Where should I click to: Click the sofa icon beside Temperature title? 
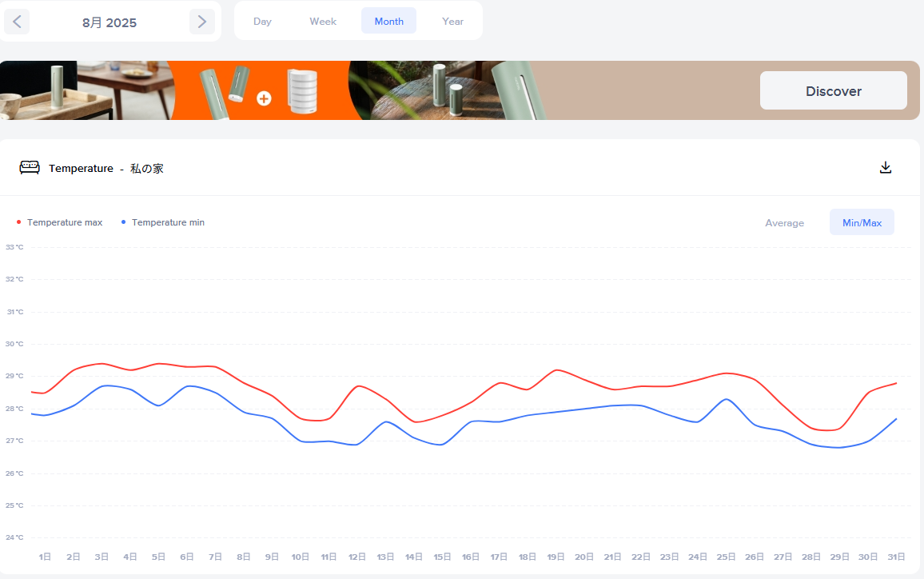click(30, 168)
